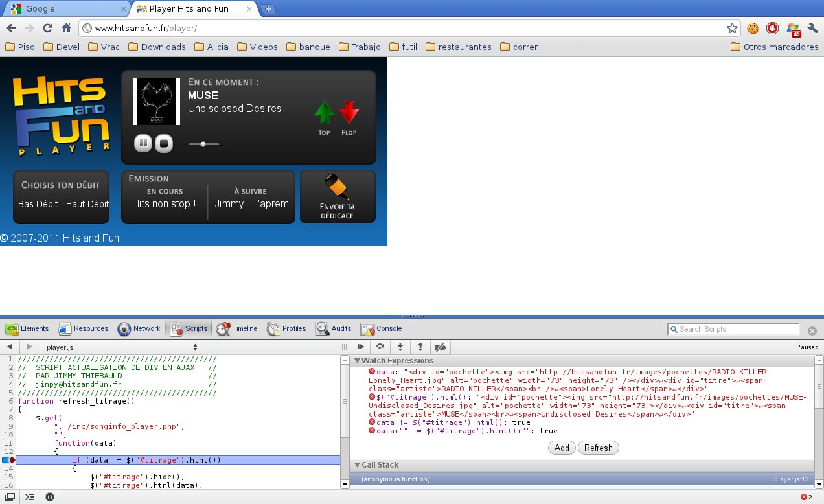
Task: Vote Flop with the red arrow
Action: pyautogui.click(x=349, y=112)
